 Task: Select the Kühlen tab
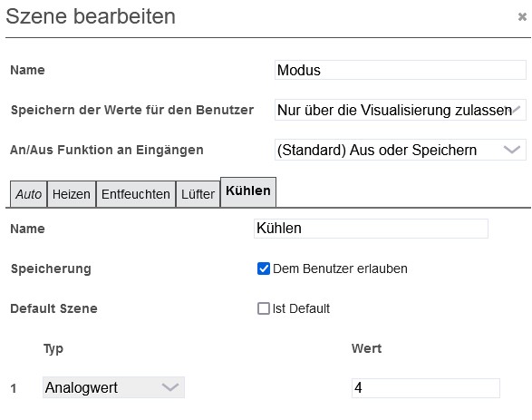click(248, 191)
